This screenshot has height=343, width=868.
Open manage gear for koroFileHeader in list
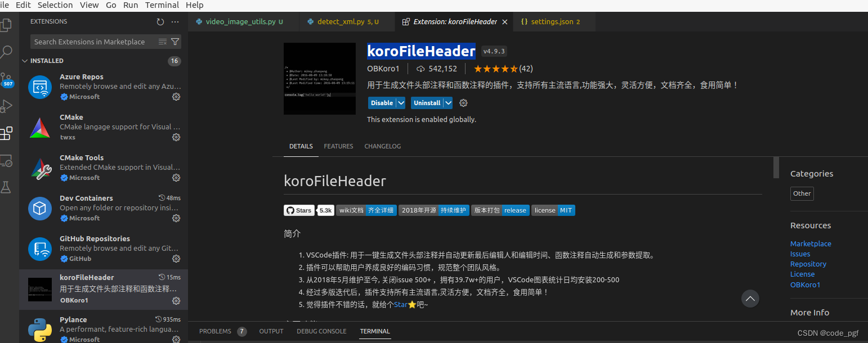(176, 301)
